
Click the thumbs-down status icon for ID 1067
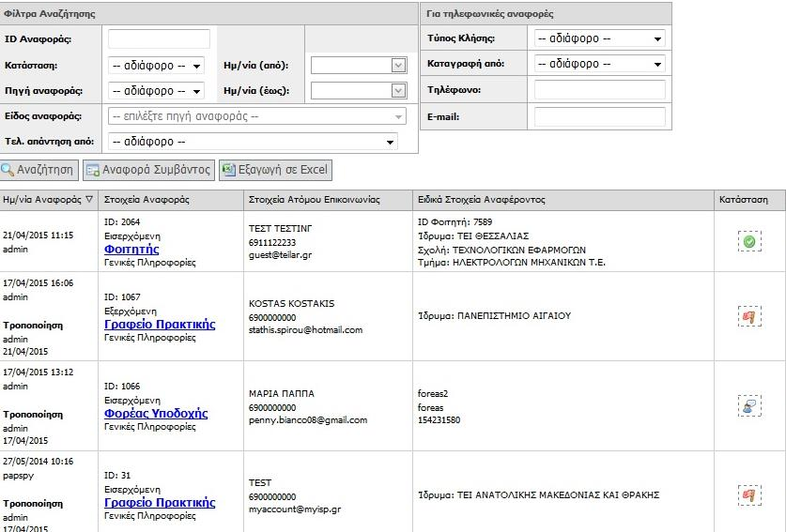click(x=749, y=316)
